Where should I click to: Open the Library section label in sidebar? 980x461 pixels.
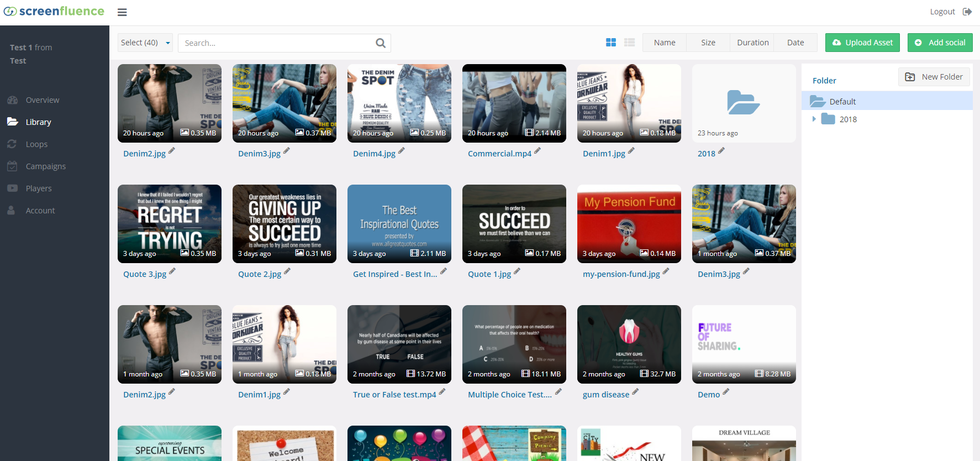pyautogui.click(x=38, y=122)
